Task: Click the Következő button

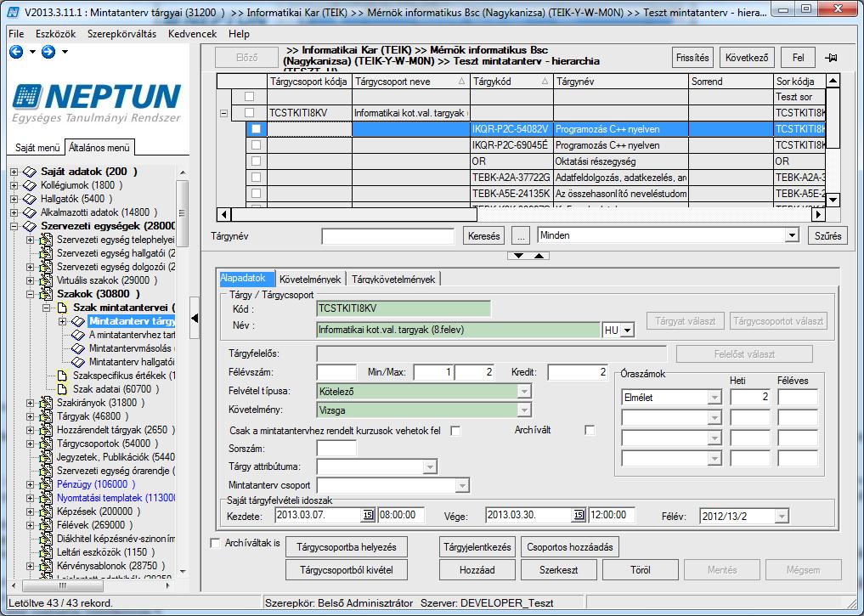Action: coord(747,57)
